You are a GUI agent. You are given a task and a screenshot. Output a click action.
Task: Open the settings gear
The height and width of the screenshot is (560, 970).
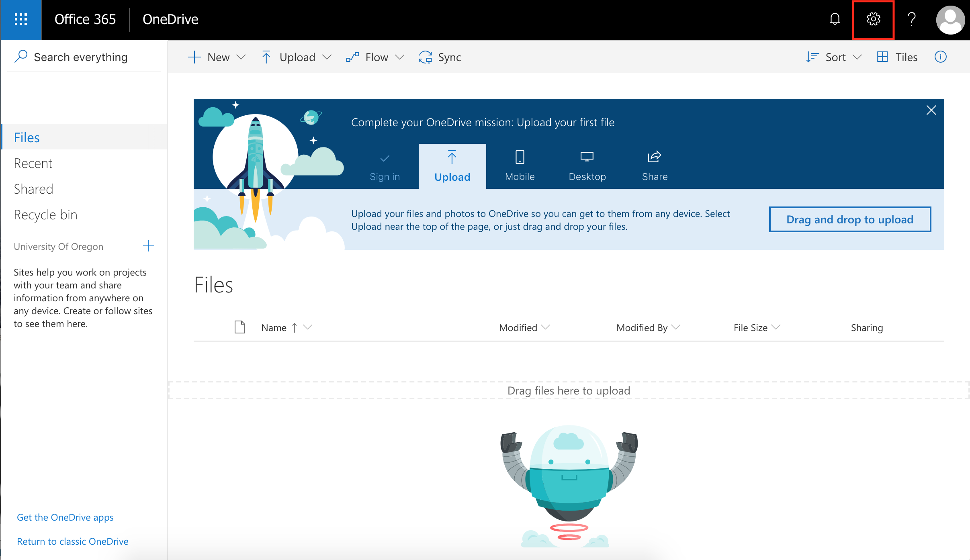[x=873, y=19]
